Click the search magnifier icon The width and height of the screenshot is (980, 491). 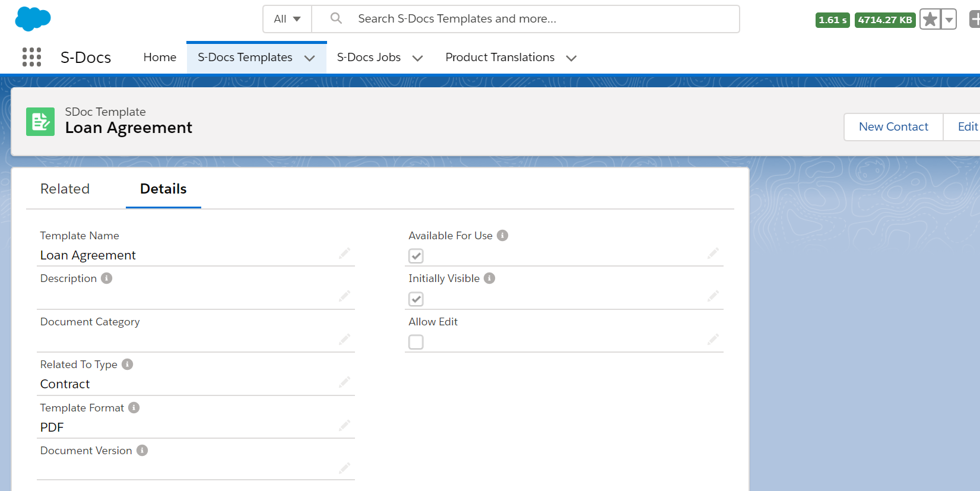336,18
